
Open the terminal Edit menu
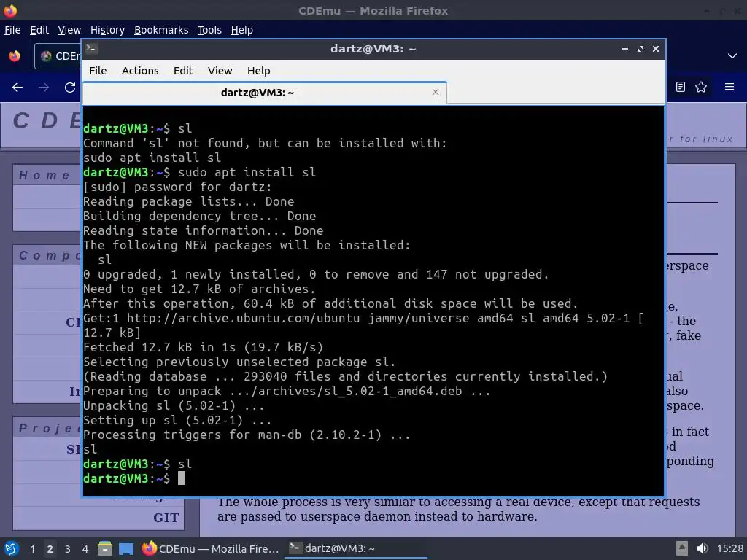(x=183, y=71)
